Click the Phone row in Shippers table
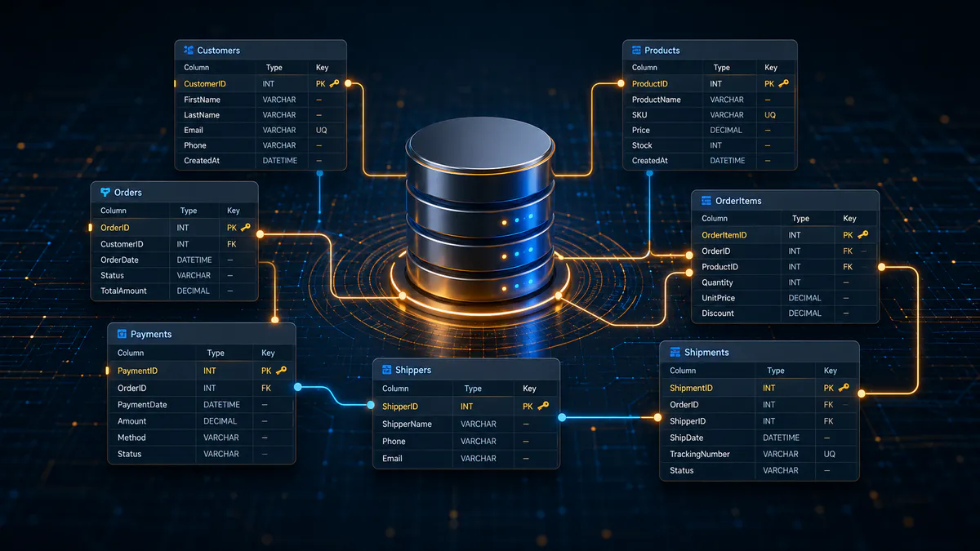The width and height of the screenshot is (980, 551). (x=466, y=442)
